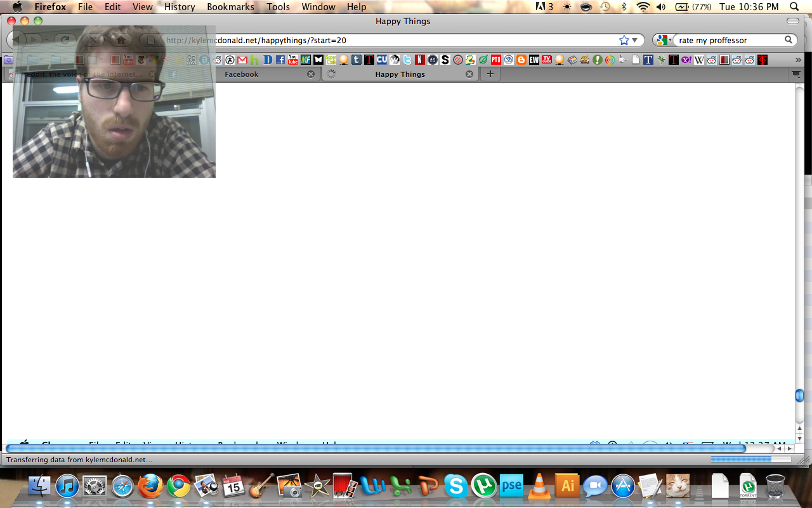
Task: Open the Gmail bookmark icon
Action: pyautogui.click(x=242, y=60)
